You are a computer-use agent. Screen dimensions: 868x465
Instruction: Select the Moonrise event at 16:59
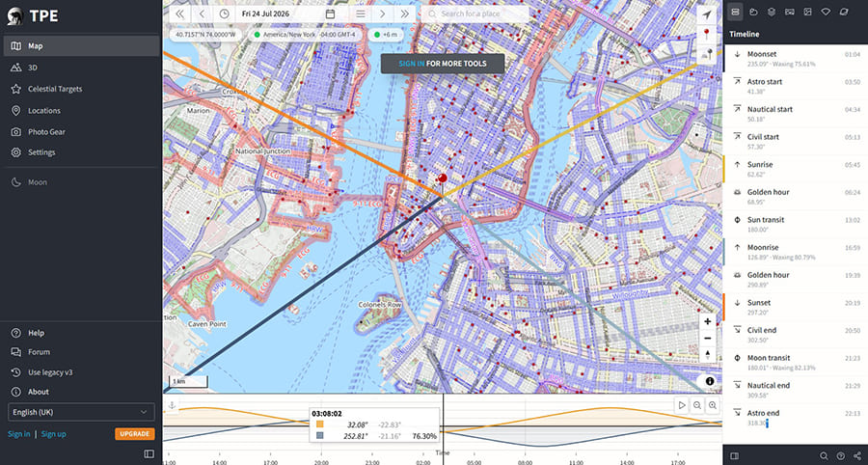(796, 252)
